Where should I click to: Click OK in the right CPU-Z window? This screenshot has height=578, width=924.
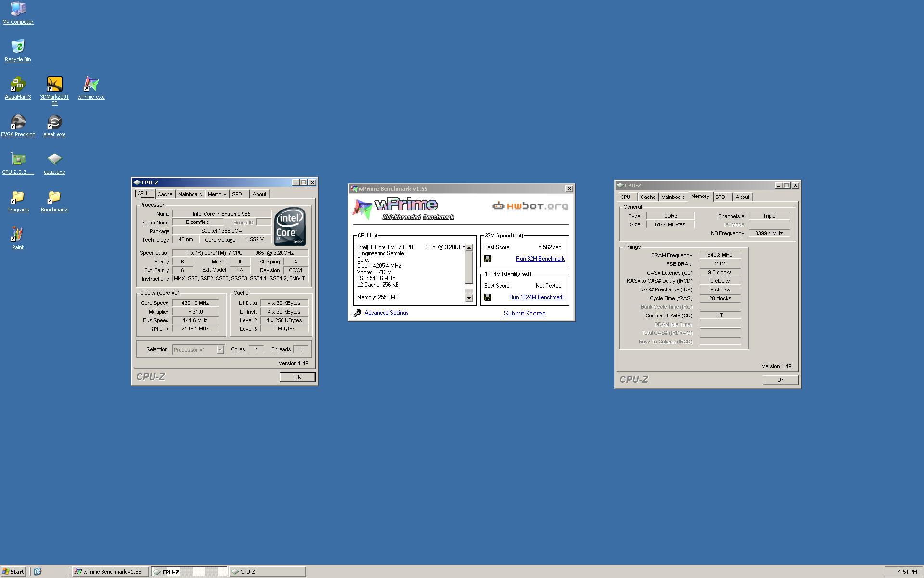[781, 380]
